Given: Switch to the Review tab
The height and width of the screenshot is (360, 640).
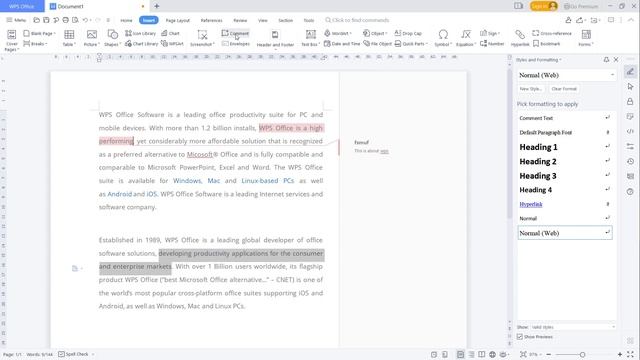Looking at the screenshot, I should 240,20.
